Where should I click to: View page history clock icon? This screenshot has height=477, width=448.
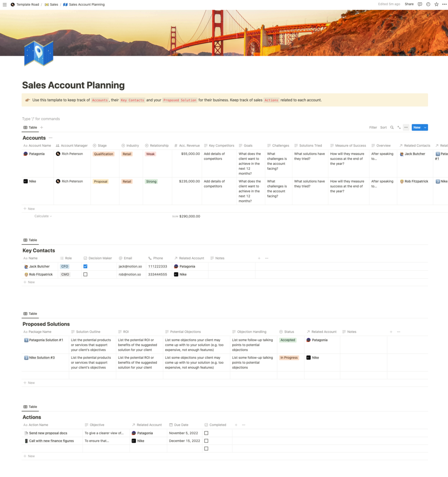(x=428, y=4)
